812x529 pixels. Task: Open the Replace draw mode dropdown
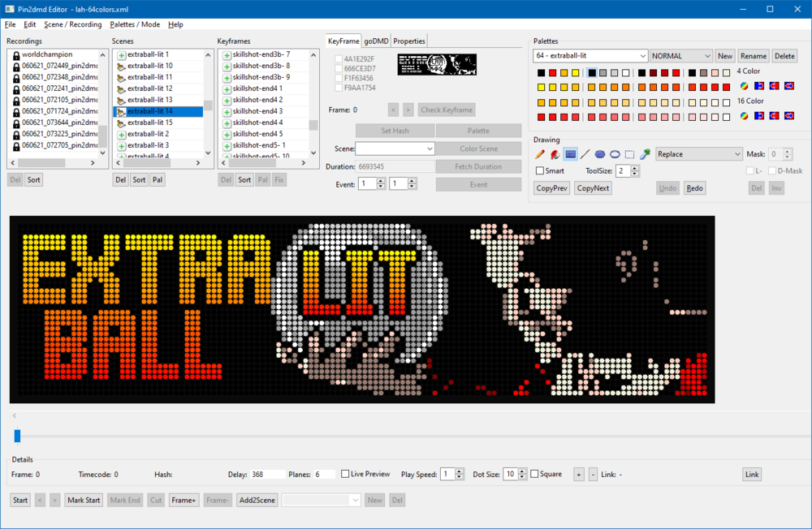[x=698, y=154]
